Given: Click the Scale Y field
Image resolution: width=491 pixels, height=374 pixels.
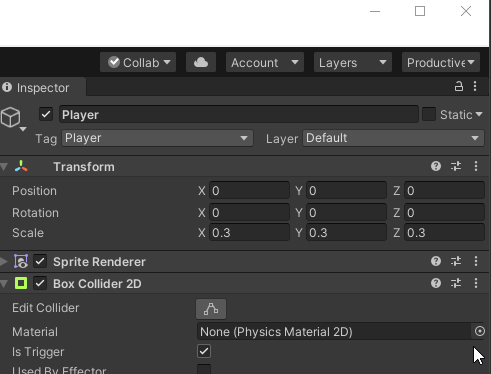Looking at the screenshot, I should 346,233.
